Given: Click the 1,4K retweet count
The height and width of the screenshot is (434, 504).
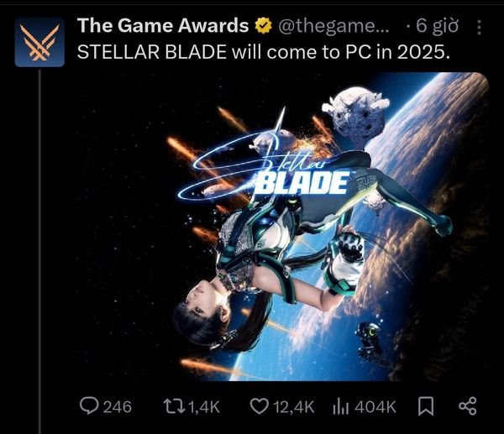Looking at the screenshot, I should pos(204,407).
